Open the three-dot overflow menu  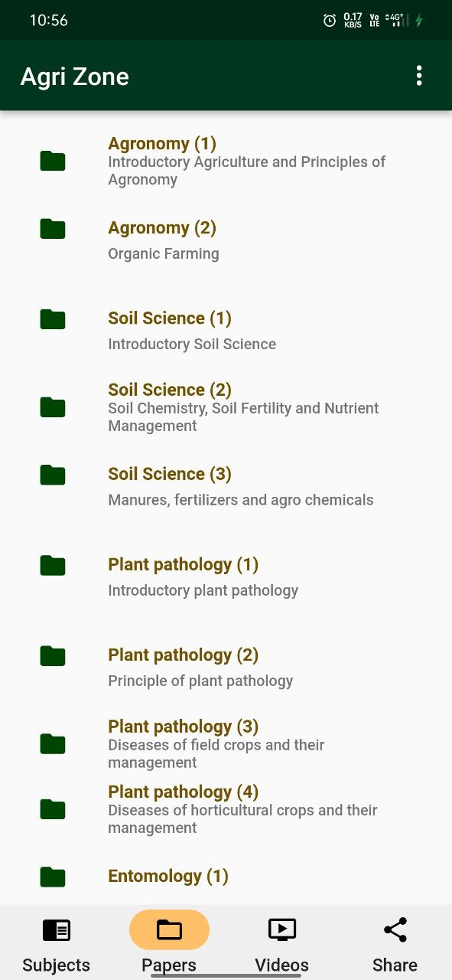[418, 76]
